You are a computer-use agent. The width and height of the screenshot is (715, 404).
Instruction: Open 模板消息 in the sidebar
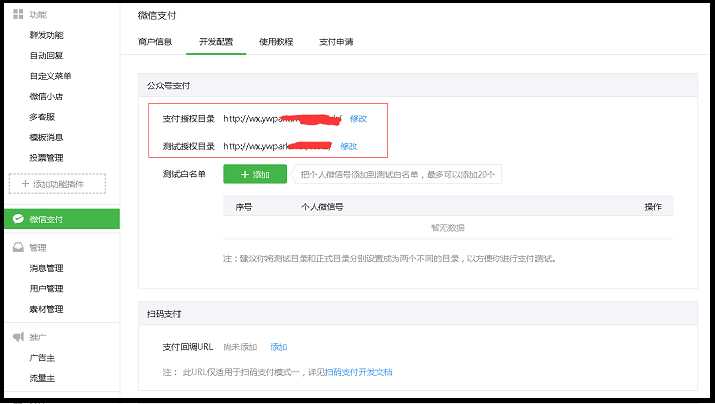tap(47, 137)
